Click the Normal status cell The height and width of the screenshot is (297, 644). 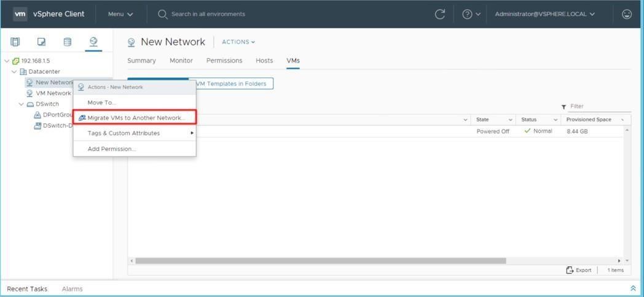[538, 131]
